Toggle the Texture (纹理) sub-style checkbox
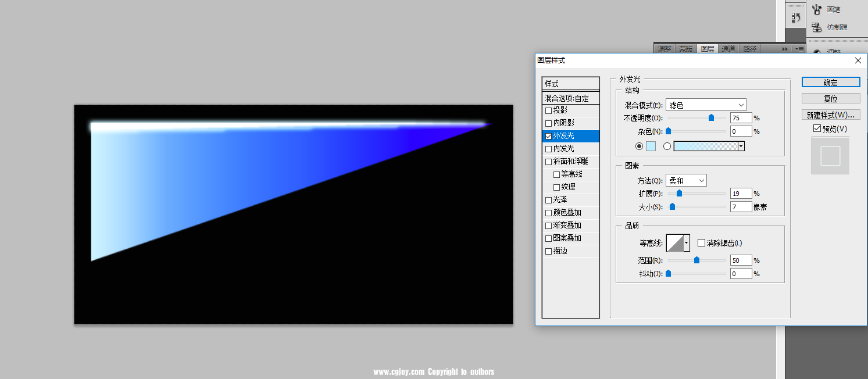Viewport: 868px width, 379px height. tap(556, 187)
